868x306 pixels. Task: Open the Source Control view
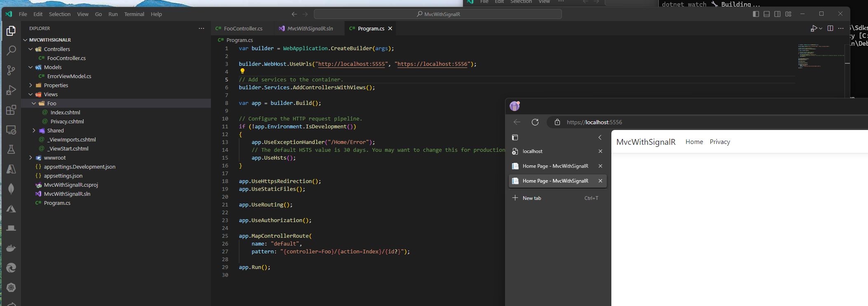[11, 70]
